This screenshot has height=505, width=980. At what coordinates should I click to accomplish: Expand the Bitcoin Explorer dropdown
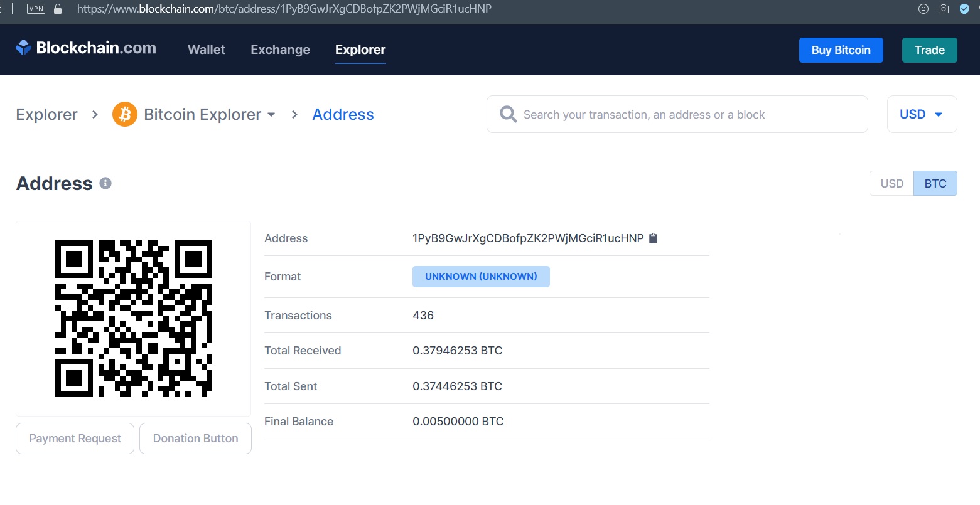(x=271, y=115)
